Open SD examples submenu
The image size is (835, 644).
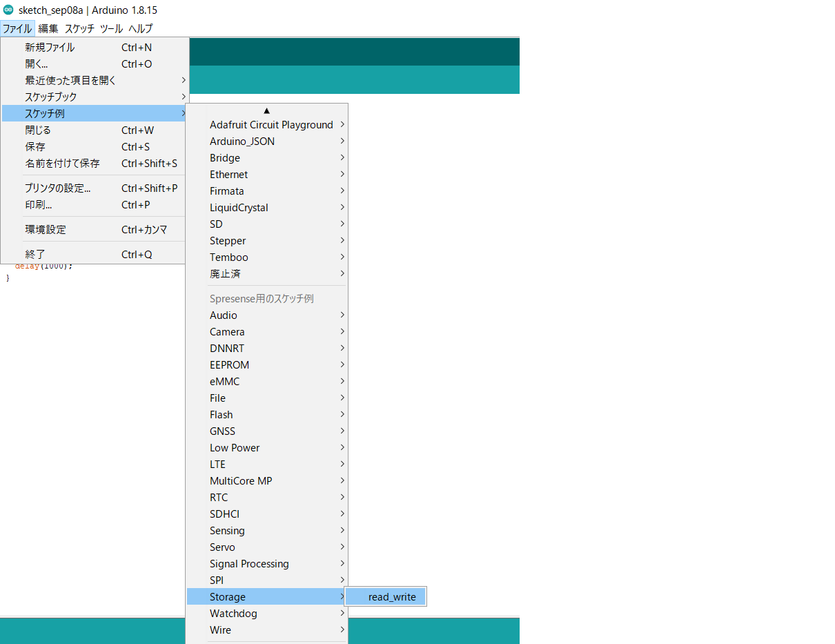(x=266, y=224)
